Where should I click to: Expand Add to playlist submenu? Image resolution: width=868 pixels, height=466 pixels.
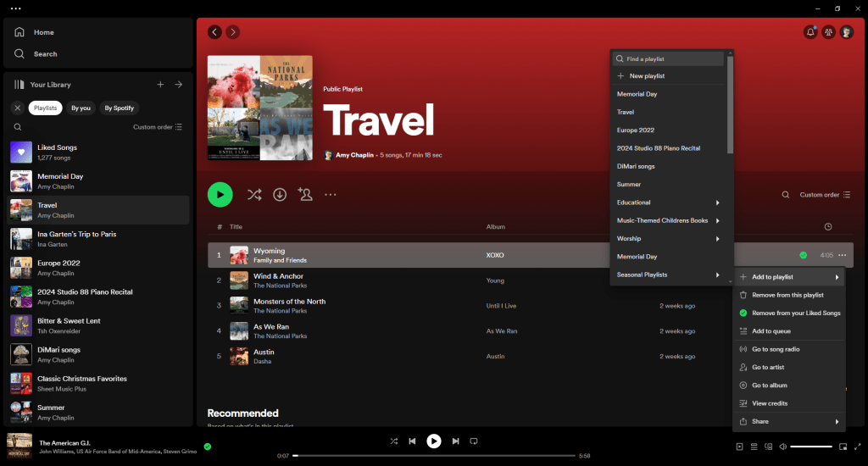pyautogui.click(x=789, y=277)
